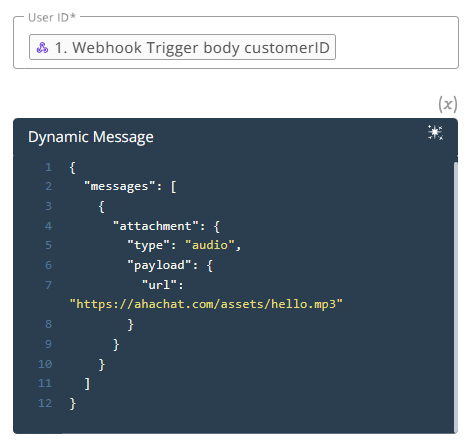Image resolution: width=467 pixels, height=445 pixels.
Task: Click the "audio" type value
Action: click(x=210, y=245)
